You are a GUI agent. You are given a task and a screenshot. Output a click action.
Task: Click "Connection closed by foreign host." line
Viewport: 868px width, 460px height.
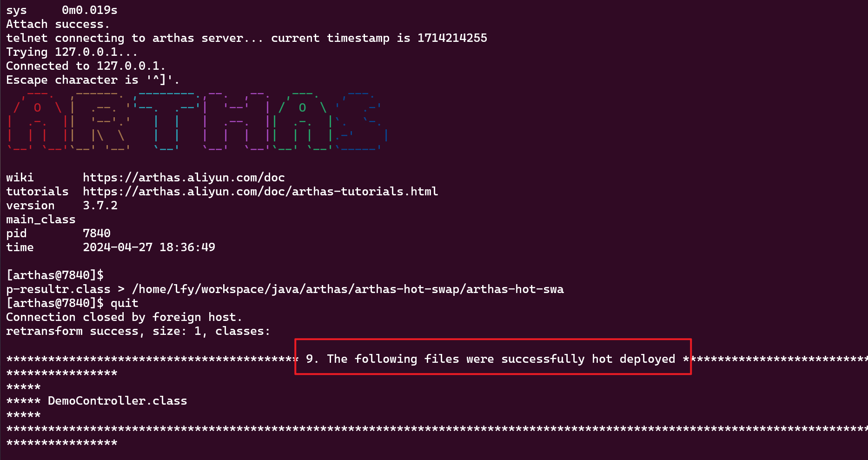click(124, 317)
